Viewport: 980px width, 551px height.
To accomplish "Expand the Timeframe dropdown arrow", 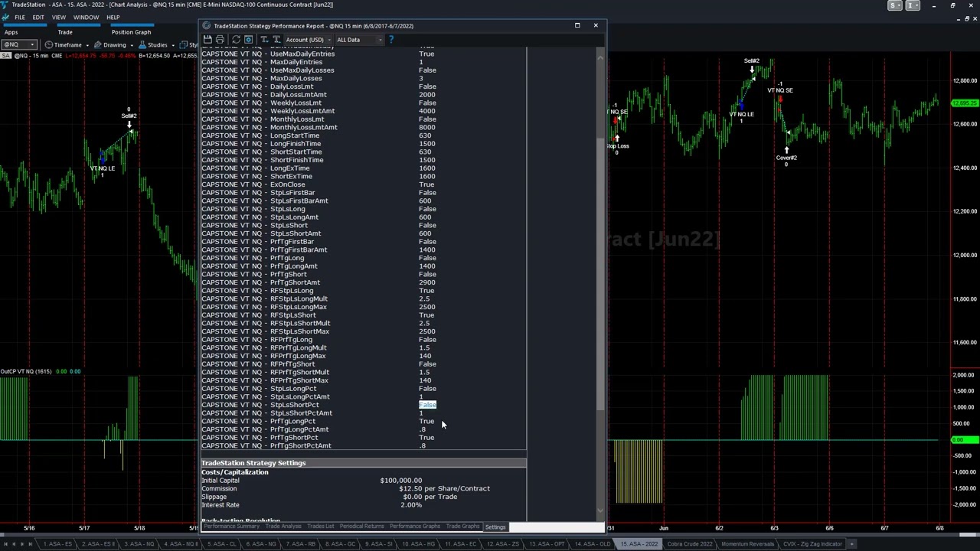I will [x=87, y=44].
